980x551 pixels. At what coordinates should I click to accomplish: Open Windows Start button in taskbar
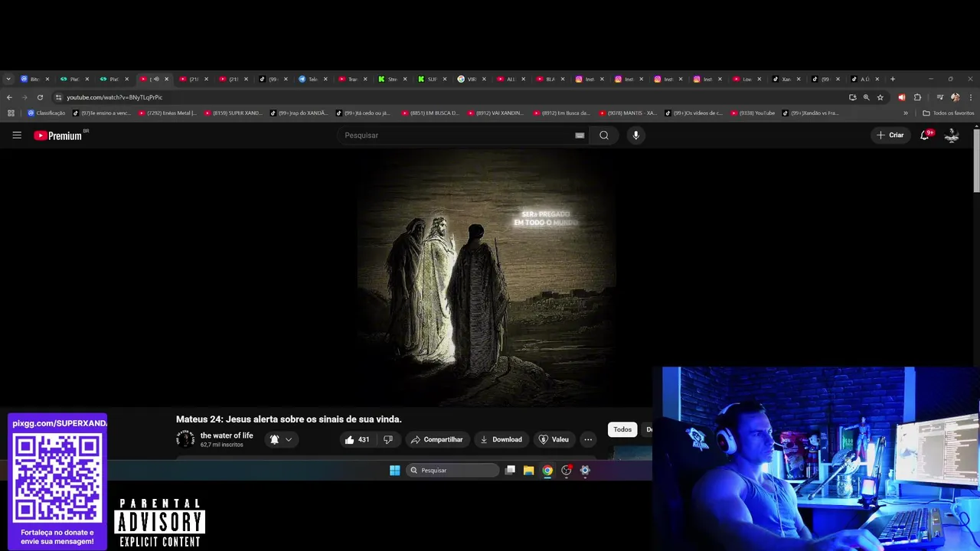pos(394,471)
